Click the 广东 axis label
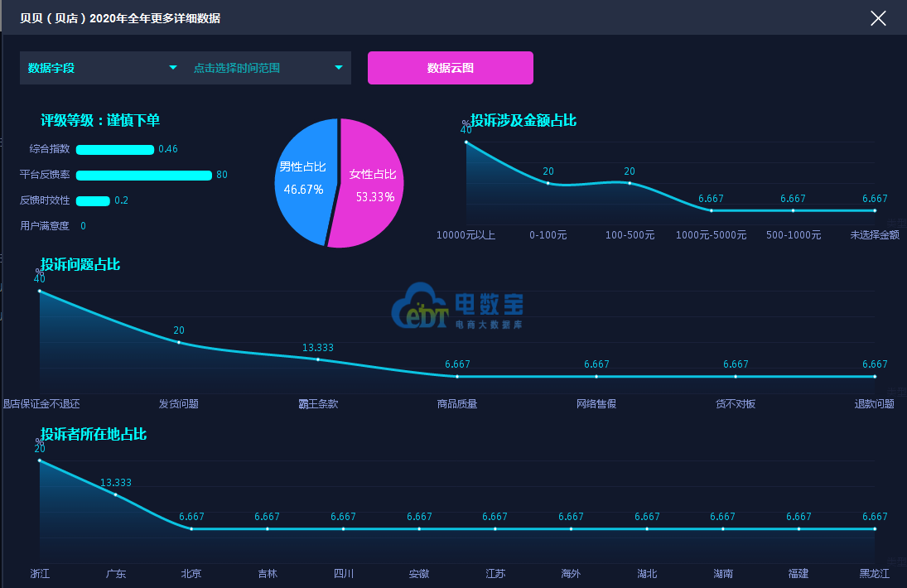 pyautogui.click(x=116, y=574)
